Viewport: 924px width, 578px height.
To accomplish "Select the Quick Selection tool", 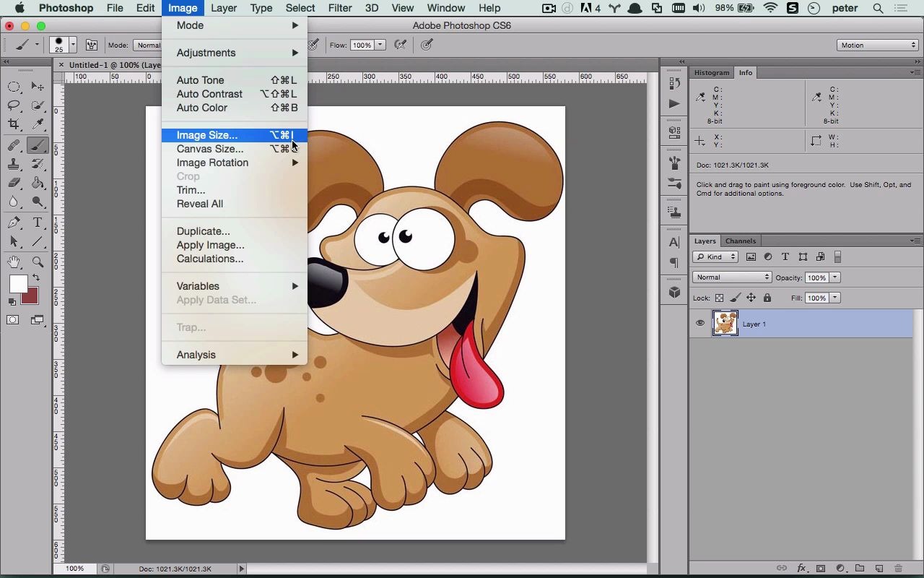I will [x=38, y=105].
